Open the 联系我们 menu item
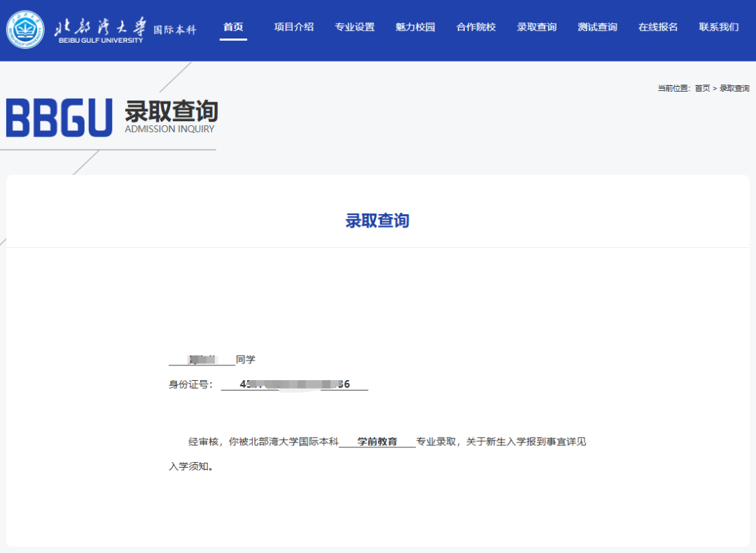Image resolution: width=756 pixels, height=553 pixels. tap(719, 27)
